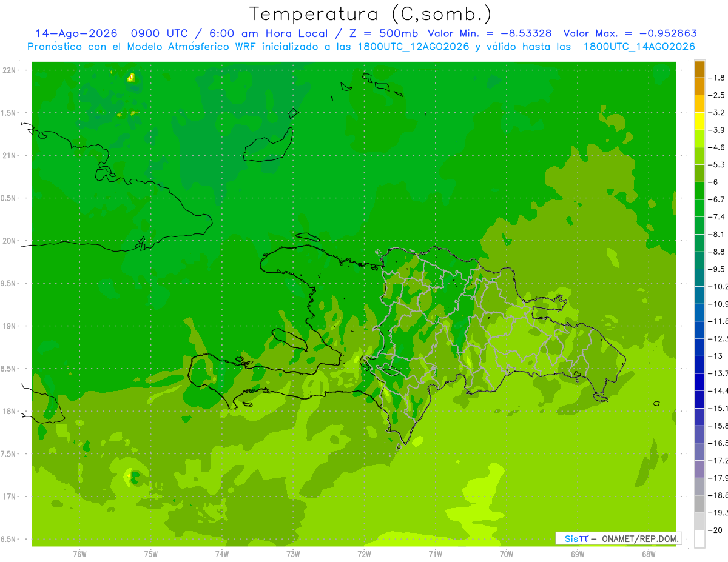Click the '-1.8' colorbar scale value
Image resolution: width=728 pixels, height=562 pixels.
pyautogui.click(x=717, y=78)
